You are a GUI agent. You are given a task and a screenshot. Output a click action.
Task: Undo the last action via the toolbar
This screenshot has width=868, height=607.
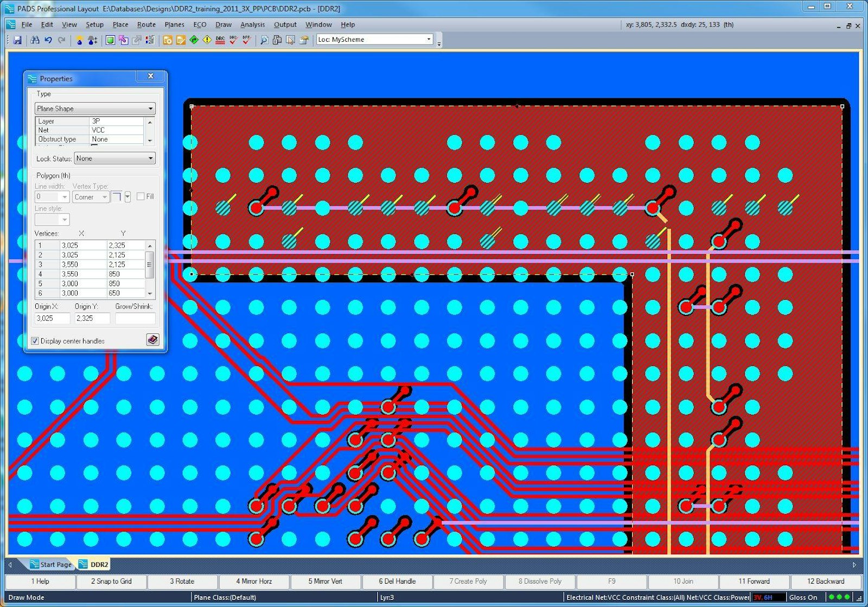tap(48, 39)
